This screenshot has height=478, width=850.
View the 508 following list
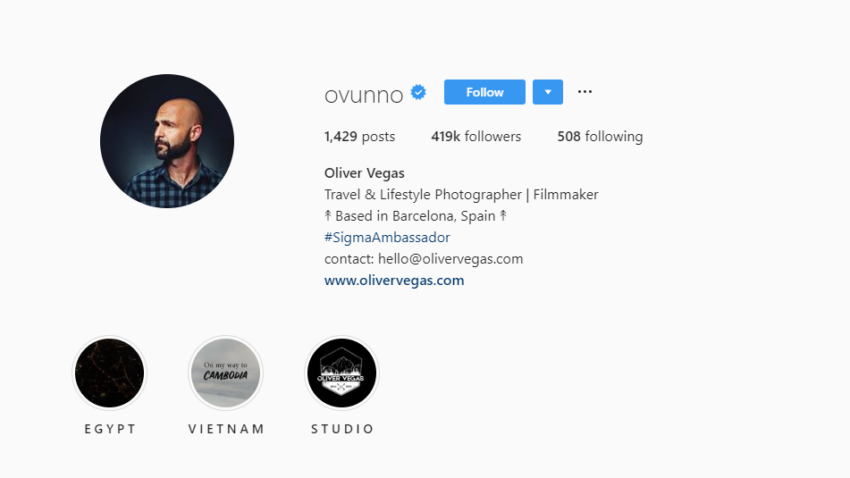click(x=600, y=136)
